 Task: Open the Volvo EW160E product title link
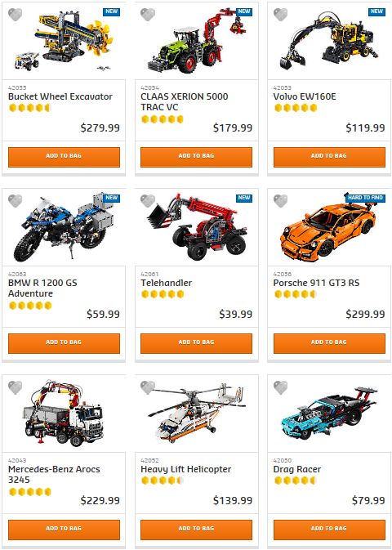[x=305, y=96]
